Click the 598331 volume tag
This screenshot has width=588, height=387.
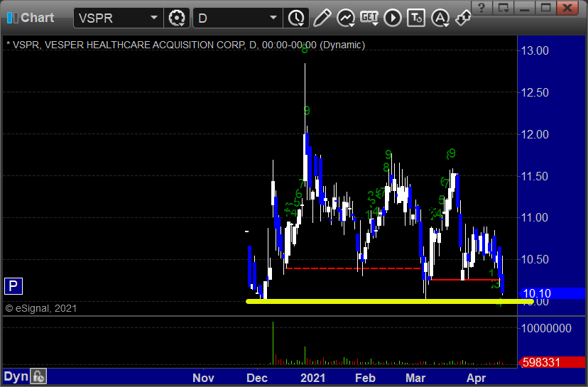[551, 362]
